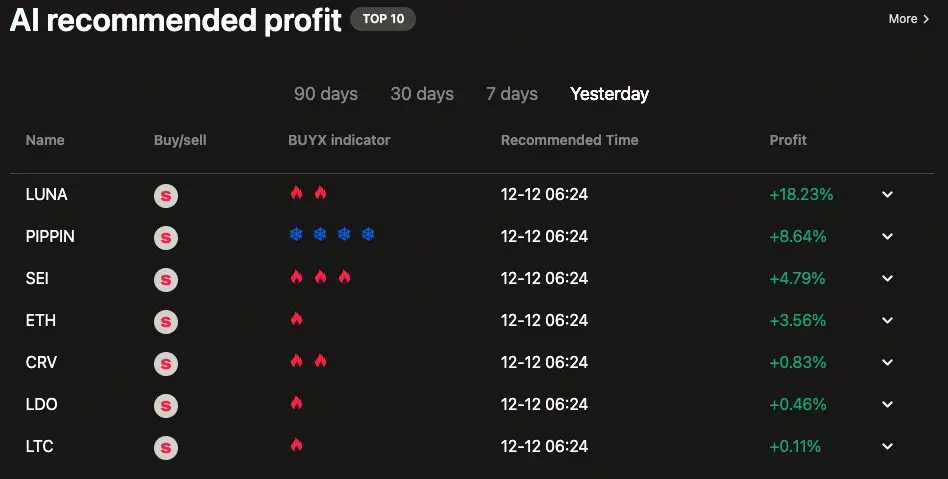Expand the CRV row details chevron
Image resolution: width=948 pixels, height=479 pixels.
click(887, 362)
